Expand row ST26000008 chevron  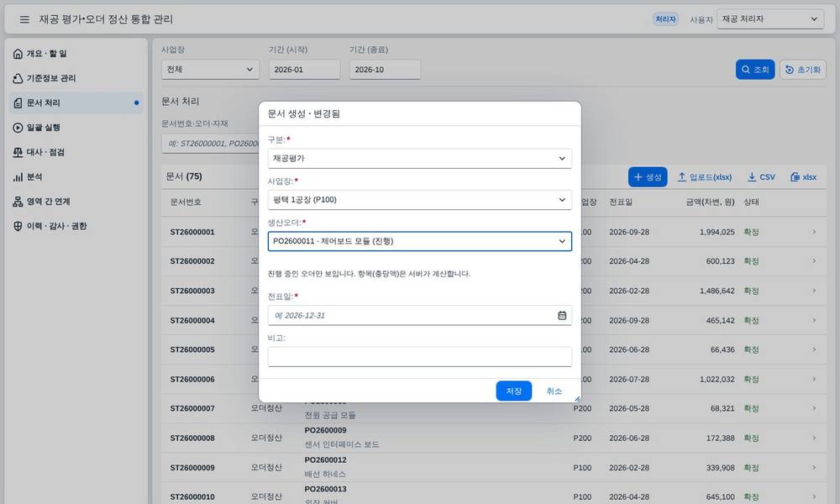(x=814, y=438)
